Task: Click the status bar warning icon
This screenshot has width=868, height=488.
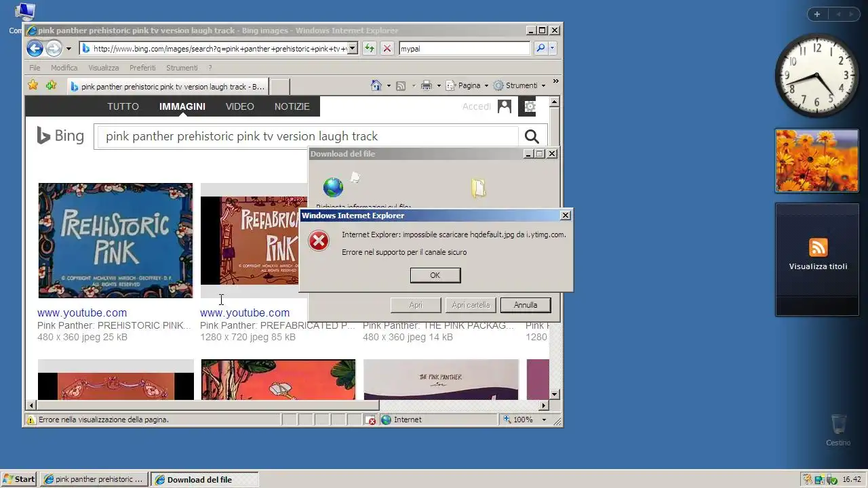Action: (x=31, y=420)
